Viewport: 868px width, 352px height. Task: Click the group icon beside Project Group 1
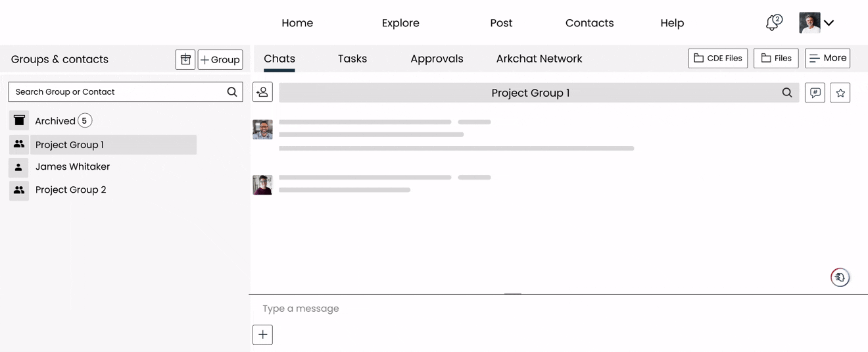[x=19, y=144]
